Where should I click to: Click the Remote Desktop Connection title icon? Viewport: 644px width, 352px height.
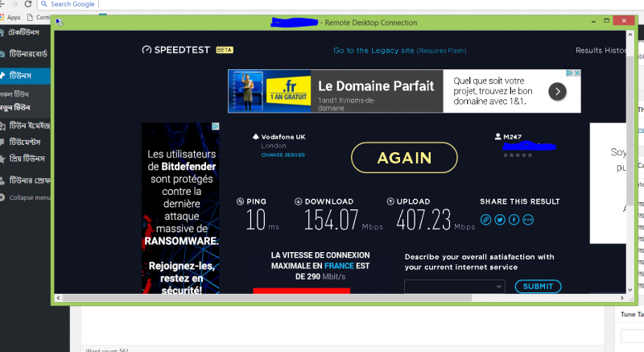pyautogui.click(x=60, y=23)
